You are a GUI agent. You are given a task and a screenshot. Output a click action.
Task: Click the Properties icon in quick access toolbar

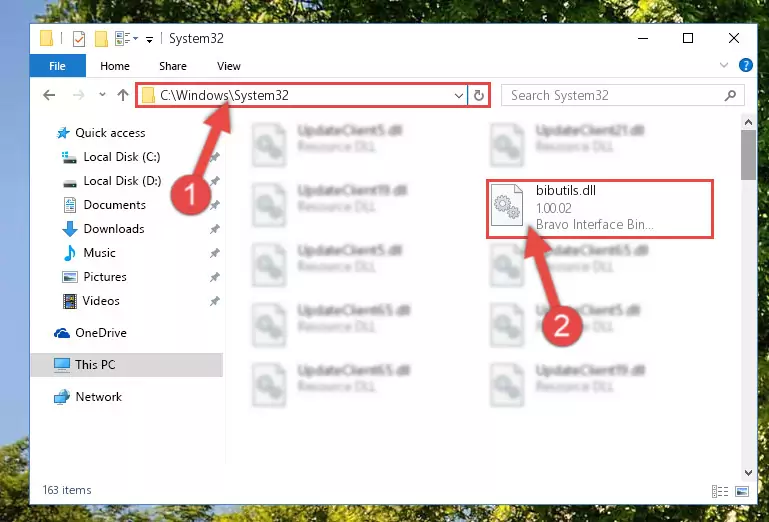coord(78,38)
